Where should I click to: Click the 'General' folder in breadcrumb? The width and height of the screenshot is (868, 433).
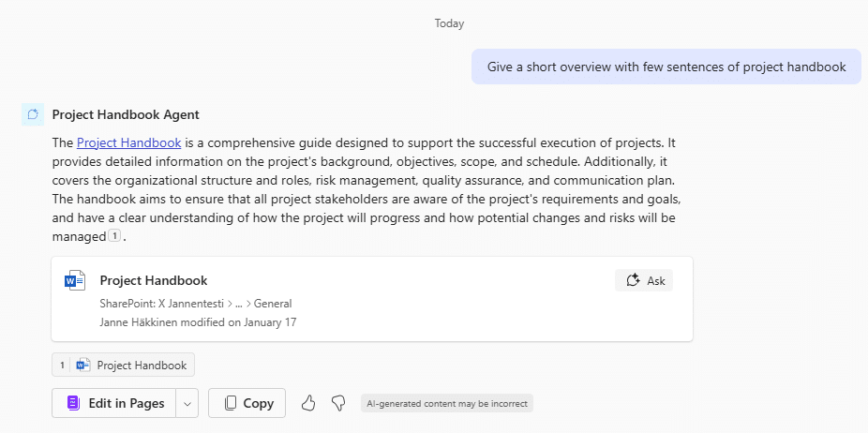[x=273, y=304]
